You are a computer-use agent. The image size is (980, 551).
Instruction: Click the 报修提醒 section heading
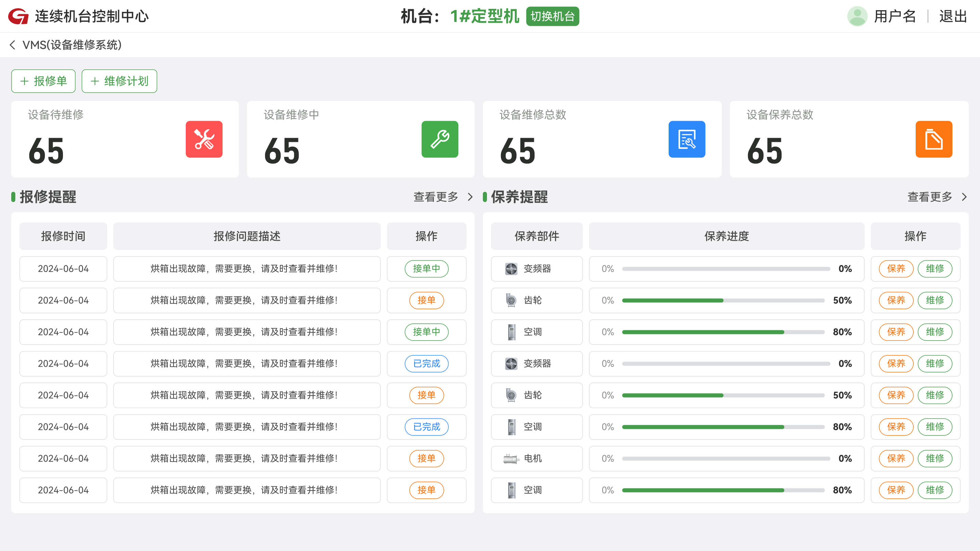click(48, 197)
